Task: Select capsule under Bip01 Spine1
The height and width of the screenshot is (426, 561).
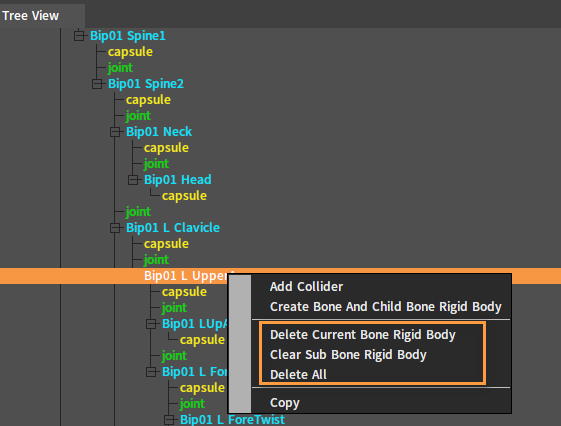Action: [x=130, y=52]
